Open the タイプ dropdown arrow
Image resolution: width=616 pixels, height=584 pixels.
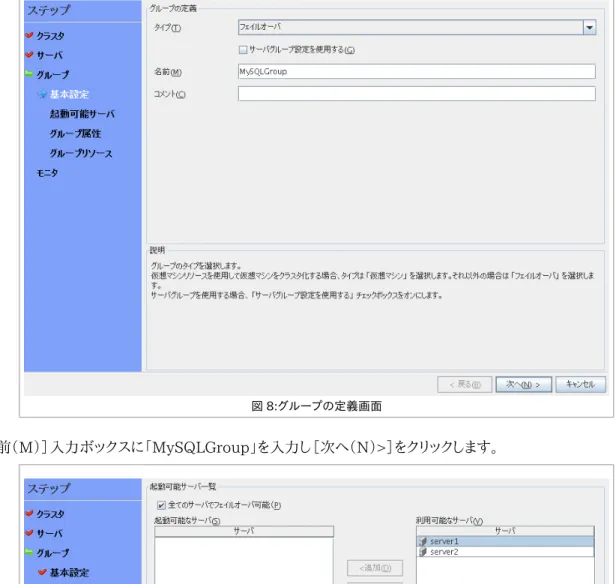(589, 27)
